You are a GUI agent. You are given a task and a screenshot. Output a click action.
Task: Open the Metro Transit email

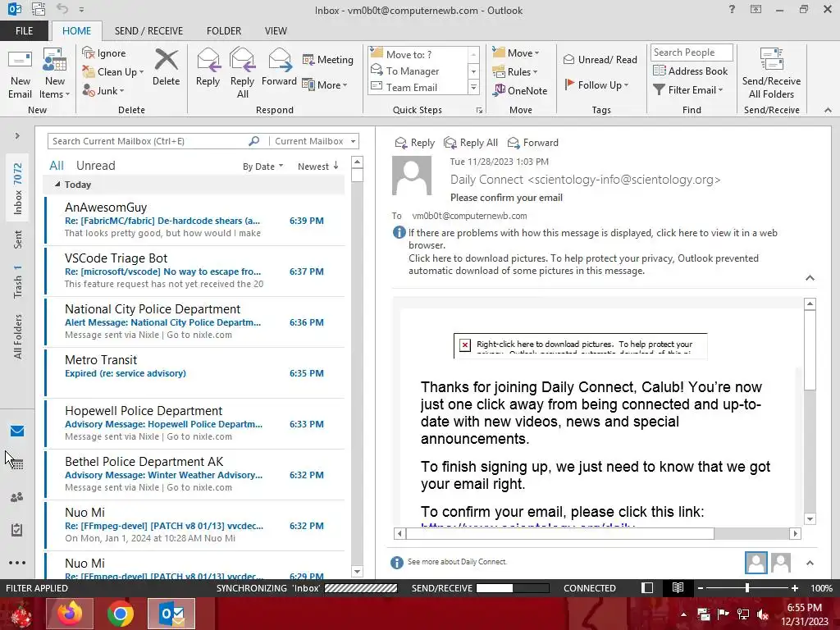point(195,372)
